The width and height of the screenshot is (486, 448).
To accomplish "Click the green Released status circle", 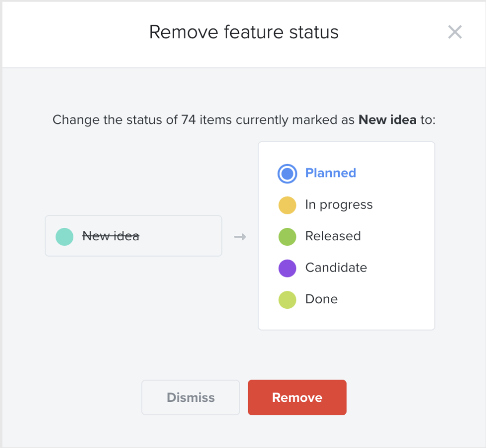I will (x=287, y=236).
